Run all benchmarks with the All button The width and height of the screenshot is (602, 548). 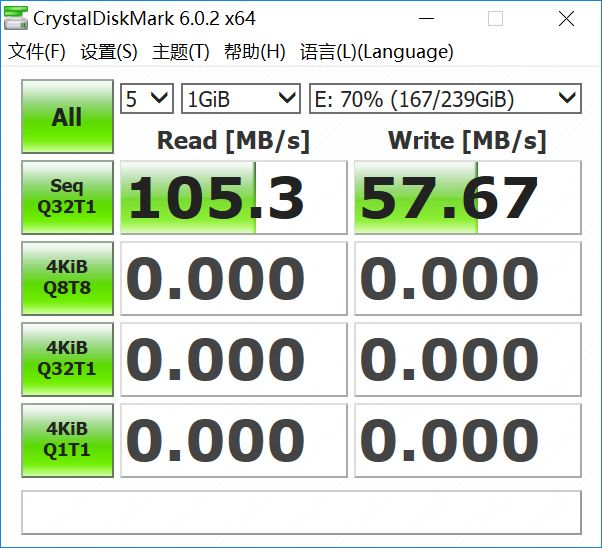(68, 117)
